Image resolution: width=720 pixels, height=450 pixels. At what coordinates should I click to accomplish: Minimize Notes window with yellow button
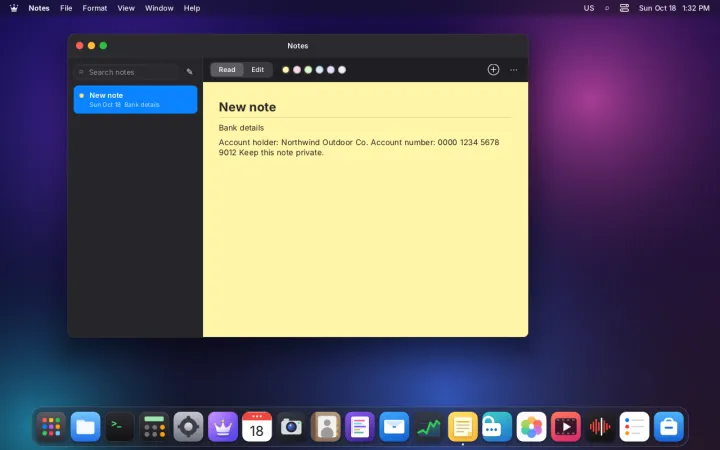tap(91, 45)
